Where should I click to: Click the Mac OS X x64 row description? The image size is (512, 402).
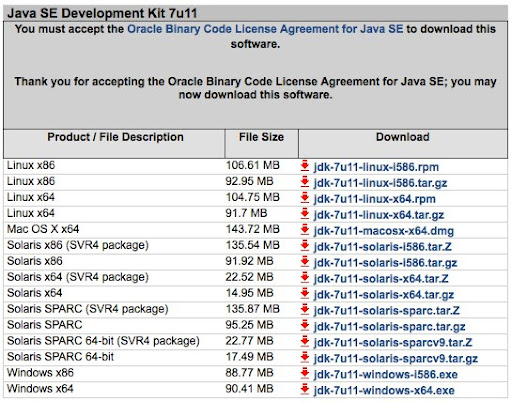[43, 229]
